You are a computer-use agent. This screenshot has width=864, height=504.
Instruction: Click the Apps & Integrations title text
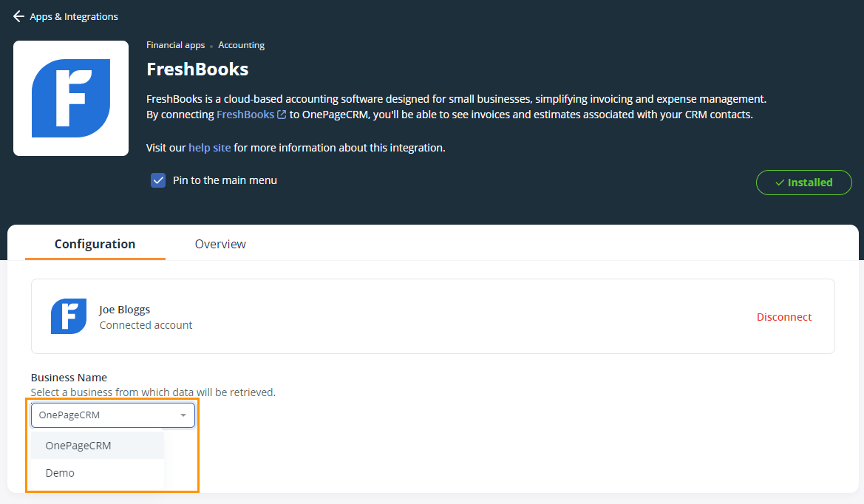point(74,16)
